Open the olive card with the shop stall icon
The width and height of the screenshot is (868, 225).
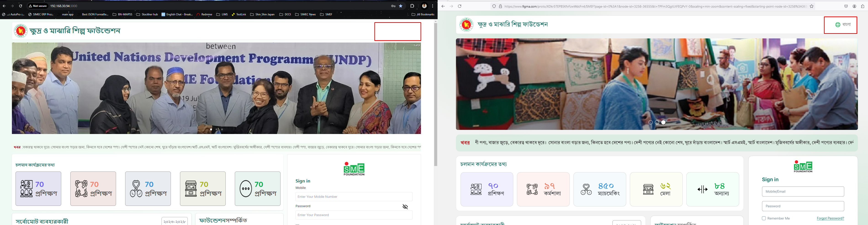[203, 189]
